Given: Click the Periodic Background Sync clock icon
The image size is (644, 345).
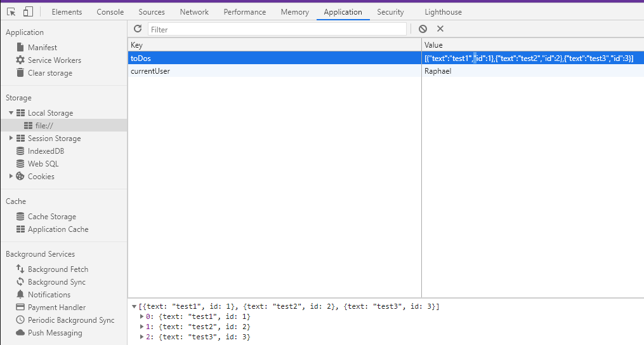Looking at the screenshot, I should [20, 320].
